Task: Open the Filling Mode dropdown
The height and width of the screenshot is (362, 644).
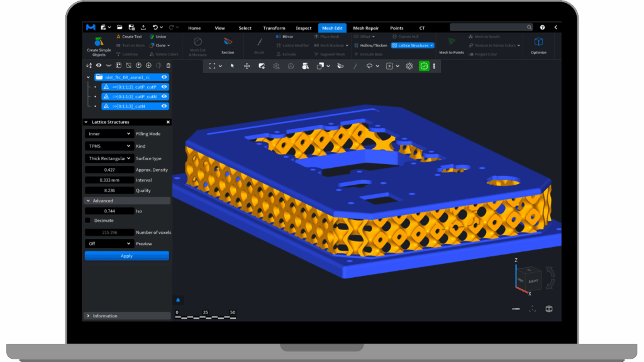Action: pyautogui.click(x=109, y=134)
